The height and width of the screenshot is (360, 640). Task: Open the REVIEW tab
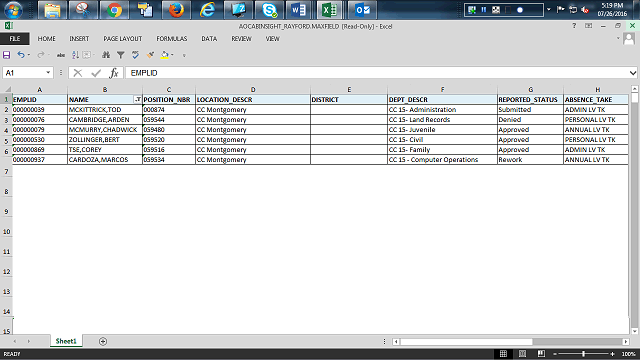241,39
